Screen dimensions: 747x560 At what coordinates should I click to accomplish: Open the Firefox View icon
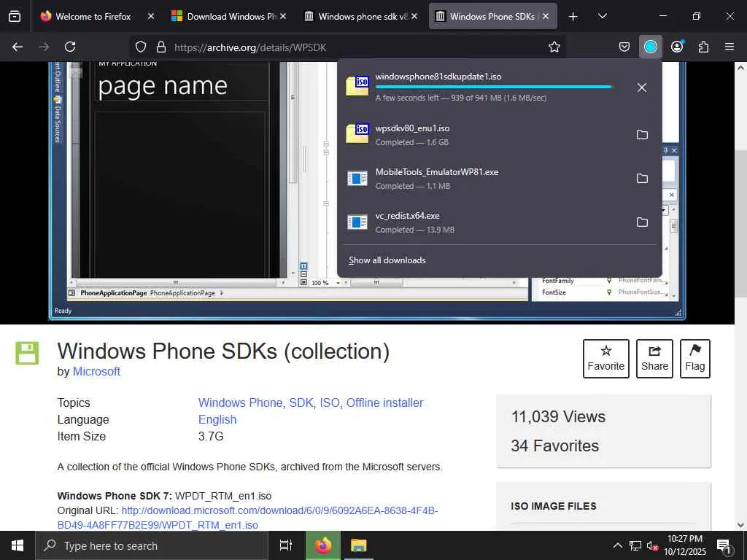[15, 16]
